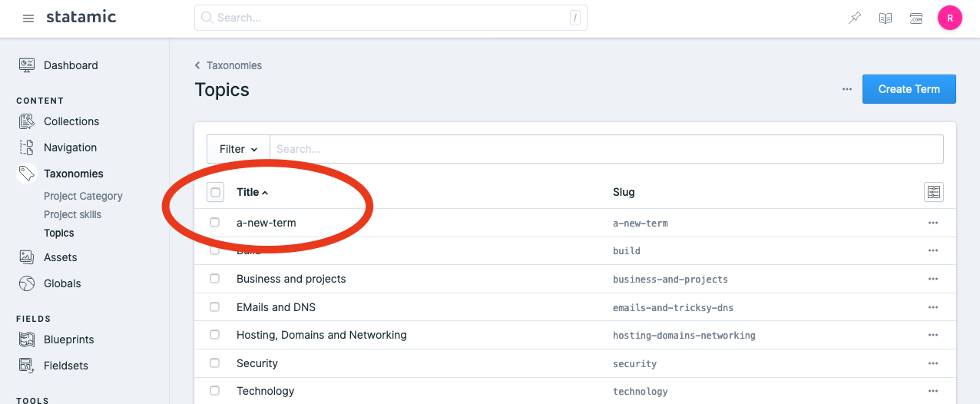
Task: Open Navigation from the sidebar
Action: click(70, 147)
